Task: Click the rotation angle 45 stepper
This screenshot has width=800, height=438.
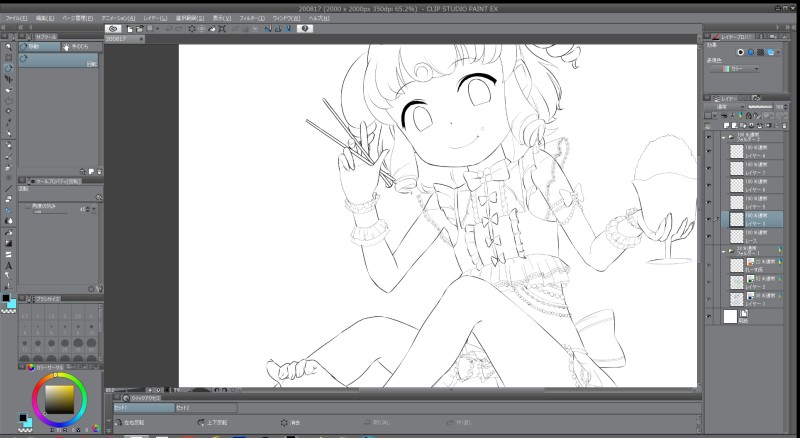Action: pyautogui.click(x=88, y=210)
